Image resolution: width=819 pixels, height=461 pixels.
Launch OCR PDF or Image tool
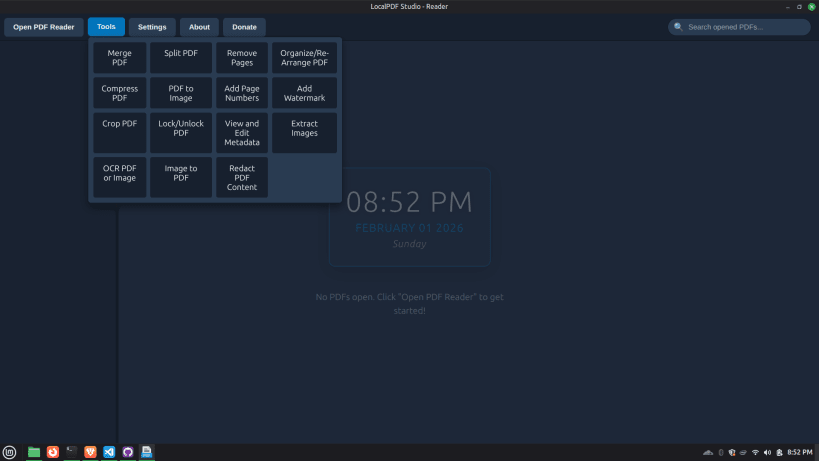120,178
